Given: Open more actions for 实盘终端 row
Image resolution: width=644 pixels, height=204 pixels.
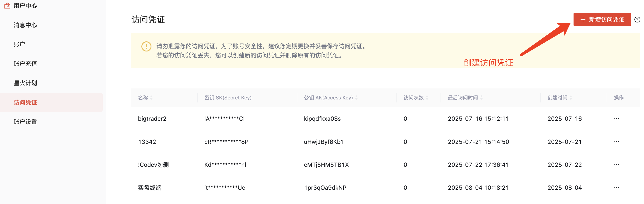Looking at the screenshot, I should (616, 187).
